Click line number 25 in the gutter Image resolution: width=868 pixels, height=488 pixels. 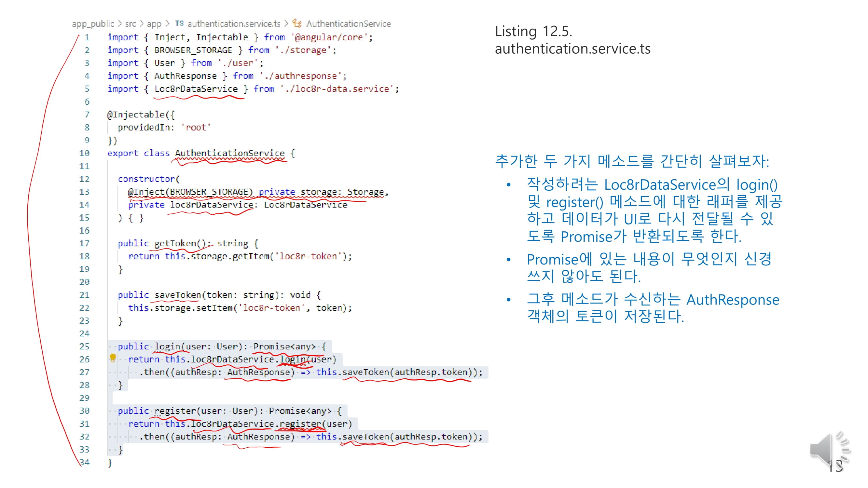pyautogui.click(x=84, y=346)
